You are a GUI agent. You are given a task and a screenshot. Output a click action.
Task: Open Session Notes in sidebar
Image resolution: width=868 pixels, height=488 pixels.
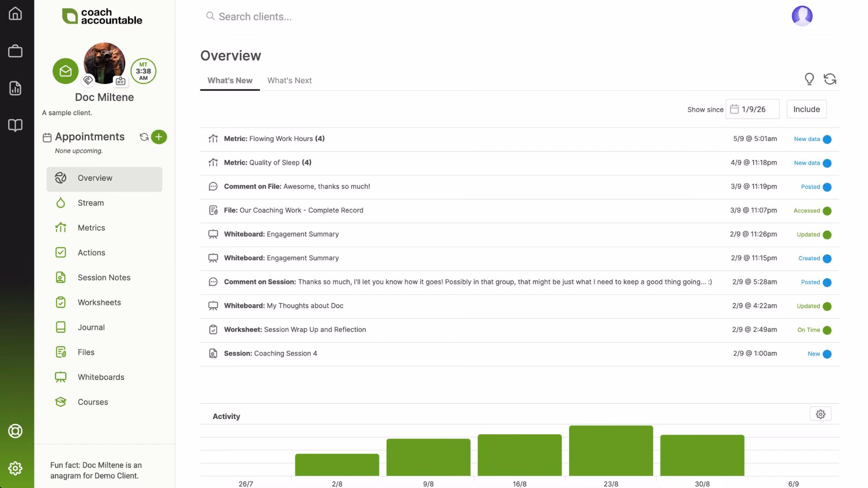[x=104, y=277]
